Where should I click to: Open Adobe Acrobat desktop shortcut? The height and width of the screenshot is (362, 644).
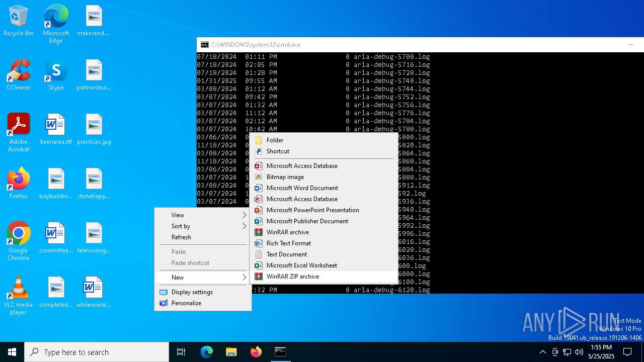pyautogui.click(x=19, y=133)
